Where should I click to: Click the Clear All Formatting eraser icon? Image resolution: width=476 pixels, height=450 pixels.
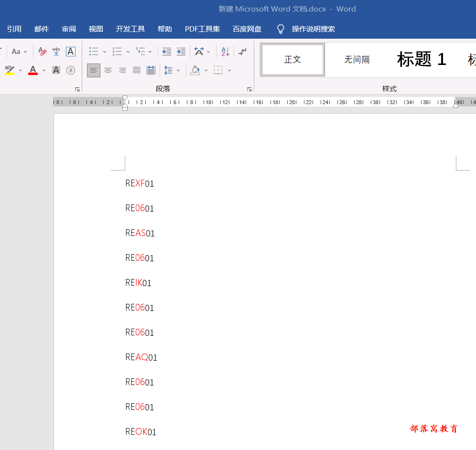[43, 52]
